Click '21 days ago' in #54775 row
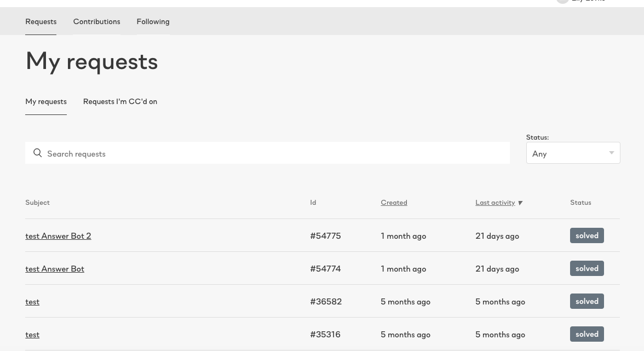This screenshot has height=351, width=644. click(497, 236)
